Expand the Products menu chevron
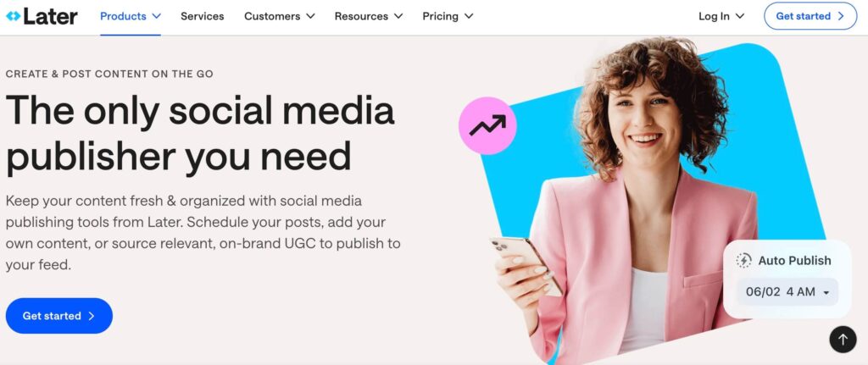Image resolution: width=868 pixels, height=365 pixels. [157, 16]
